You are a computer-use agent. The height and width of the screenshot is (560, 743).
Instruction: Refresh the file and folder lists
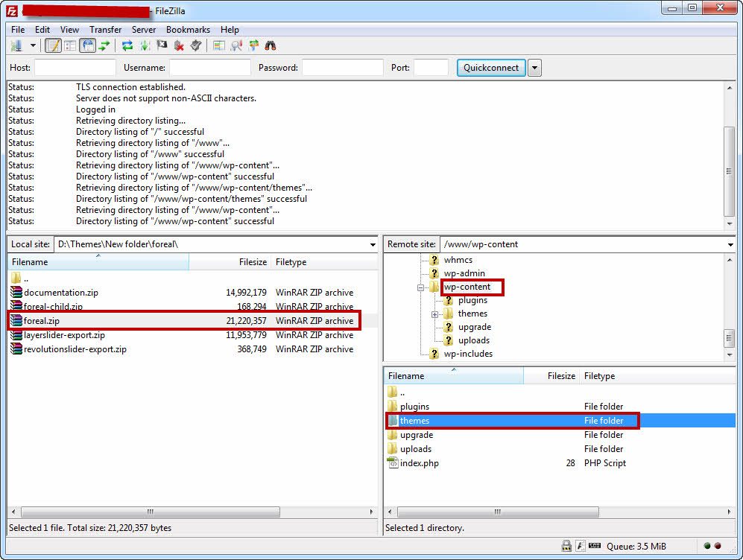(x=127, y=45)
